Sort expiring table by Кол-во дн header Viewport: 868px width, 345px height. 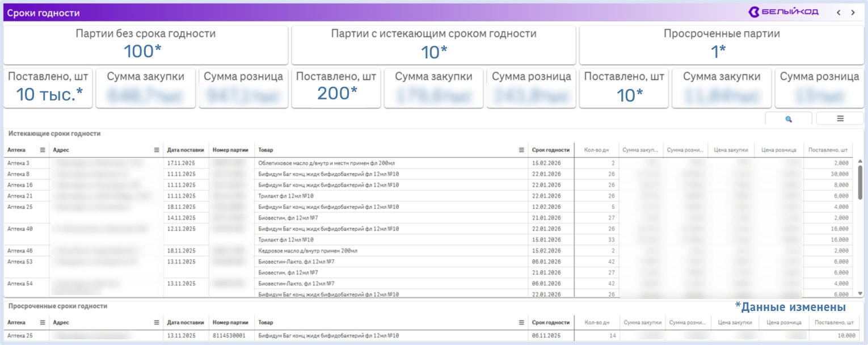(x=596, y=150)
